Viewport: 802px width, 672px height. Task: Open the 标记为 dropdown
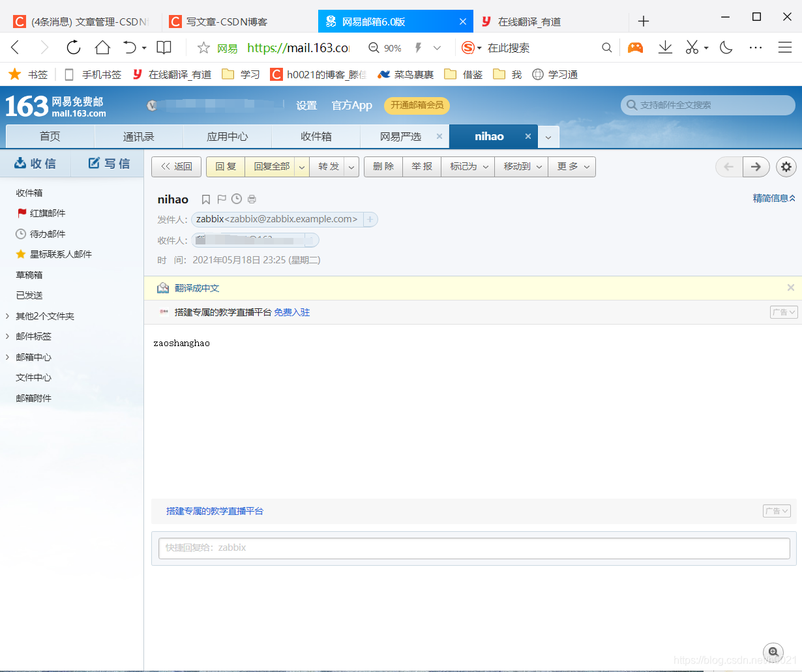[469, 167]
